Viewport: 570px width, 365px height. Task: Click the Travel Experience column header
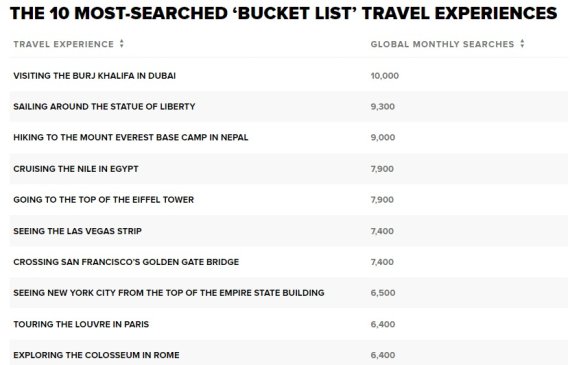coord(64,44)
